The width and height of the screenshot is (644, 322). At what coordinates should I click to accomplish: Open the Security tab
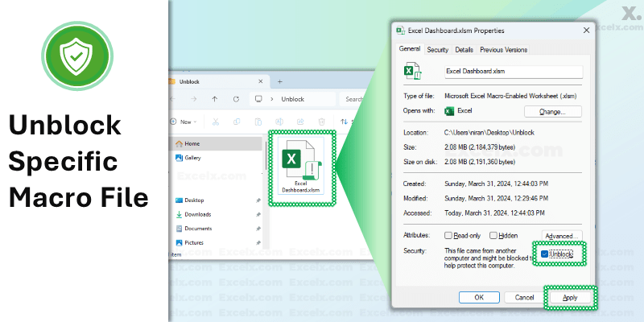437,50
